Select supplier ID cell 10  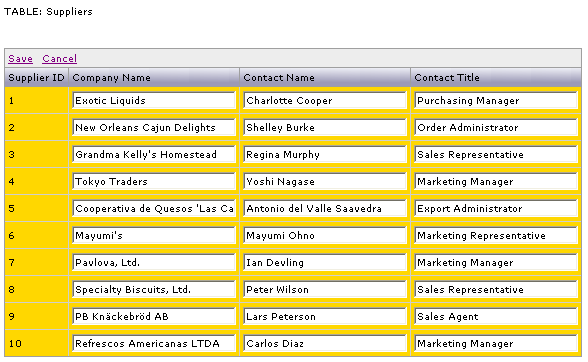click(x=36, y=344)
